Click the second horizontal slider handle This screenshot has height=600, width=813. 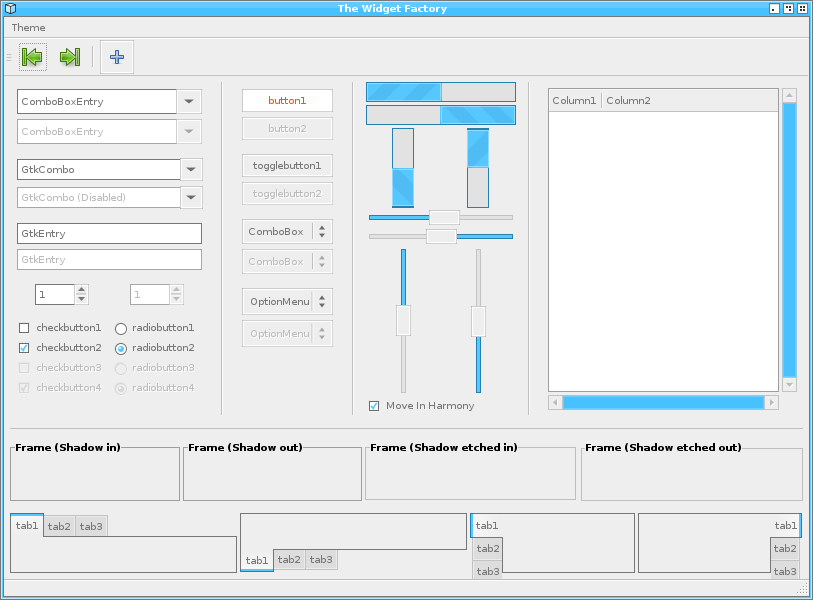pos(441,236)
